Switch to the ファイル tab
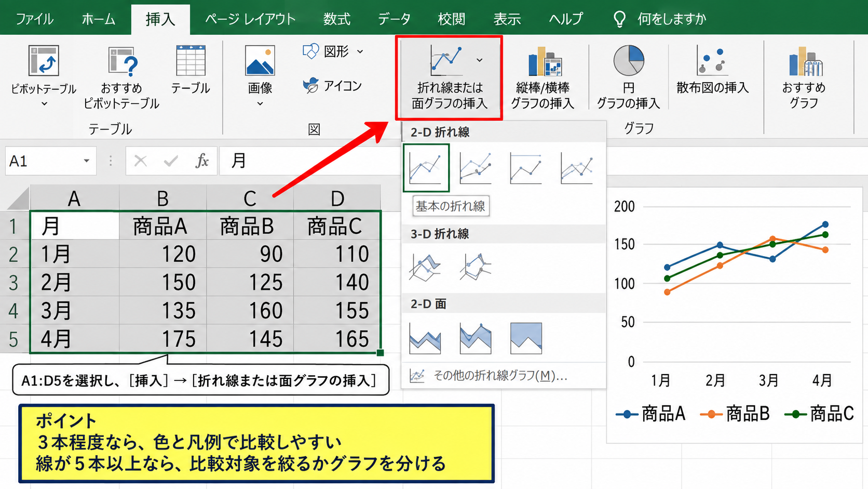The image size is (868, 489). 34,19
